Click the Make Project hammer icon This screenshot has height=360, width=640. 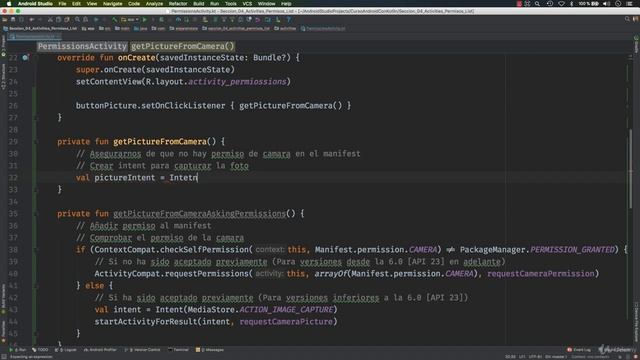(x=115, y=19)
